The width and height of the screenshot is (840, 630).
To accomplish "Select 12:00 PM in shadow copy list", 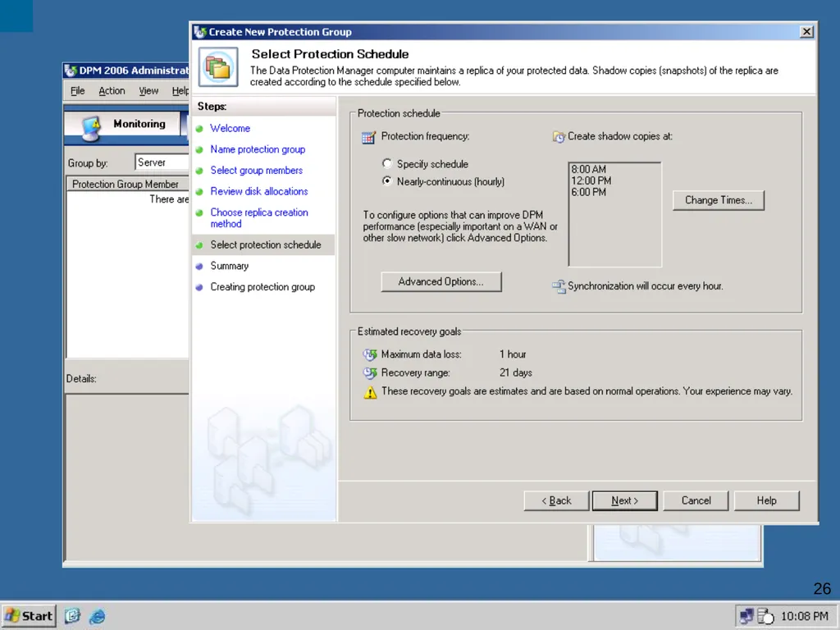I will [591, 180].
